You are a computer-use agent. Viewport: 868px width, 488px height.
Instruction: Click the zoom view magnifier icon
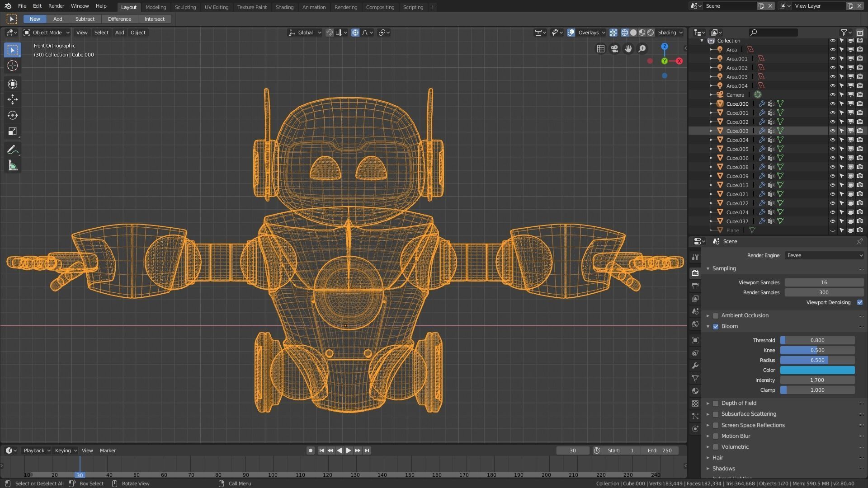[642, 49]
